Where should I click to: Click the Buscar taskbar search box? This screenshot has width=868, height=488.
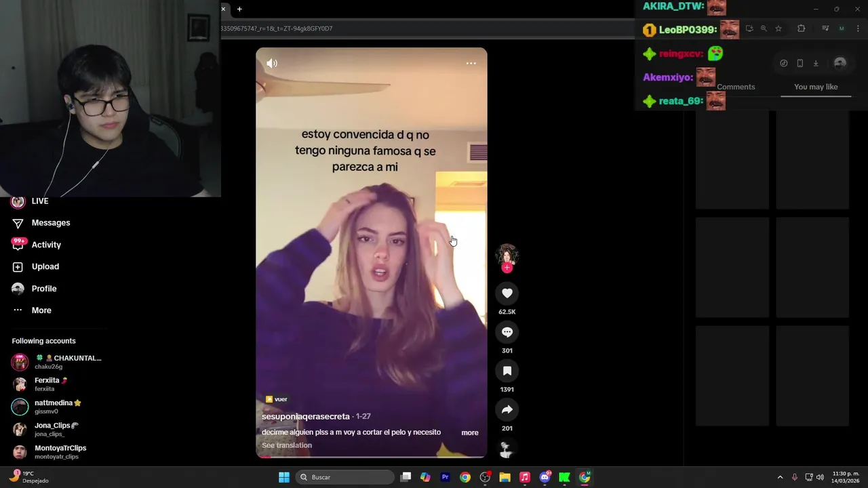pos(346,477)
